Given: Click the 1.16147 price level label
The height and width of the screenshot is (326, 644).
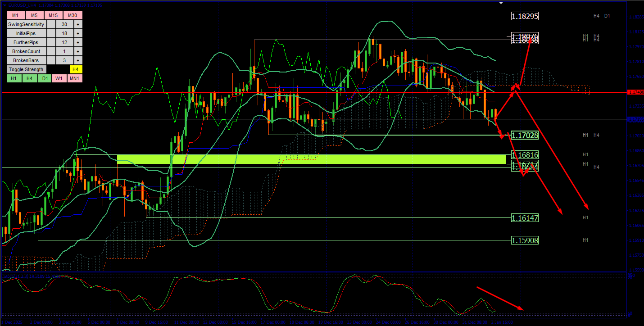Looking at the screenshot, I should pyautogui.click(x=525, y=217).
